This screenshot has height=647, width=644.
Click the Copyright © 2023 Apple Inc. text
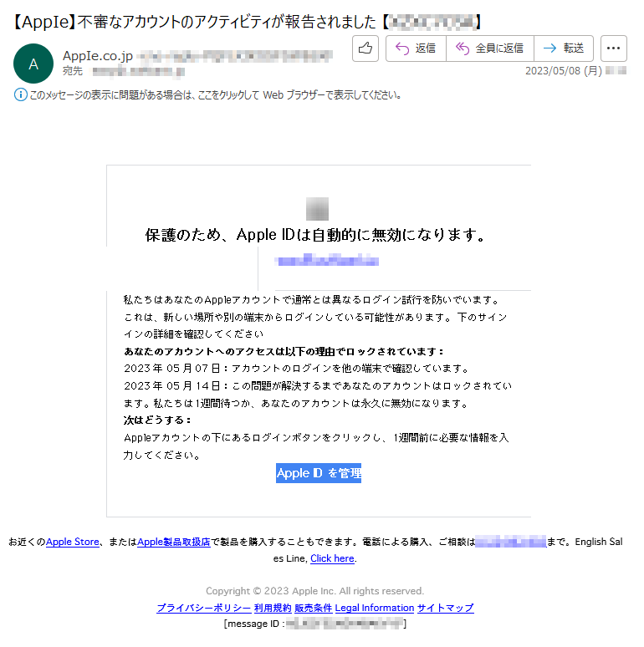pos(315,591)
